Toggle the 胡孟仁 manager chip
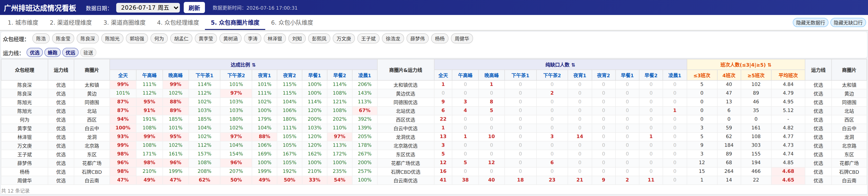The image size is (868, 196). (x=181, y=38)
